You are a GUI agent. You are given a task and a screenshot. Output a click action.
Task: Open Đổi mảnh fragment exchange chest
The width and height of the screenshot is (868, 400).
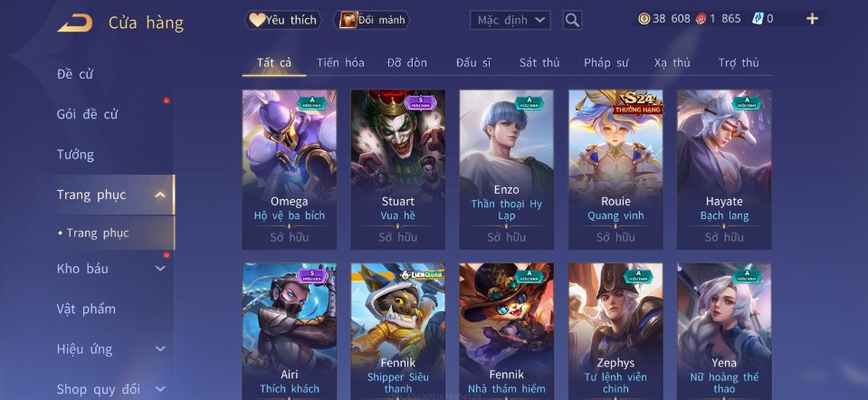[x=371, y=21]
